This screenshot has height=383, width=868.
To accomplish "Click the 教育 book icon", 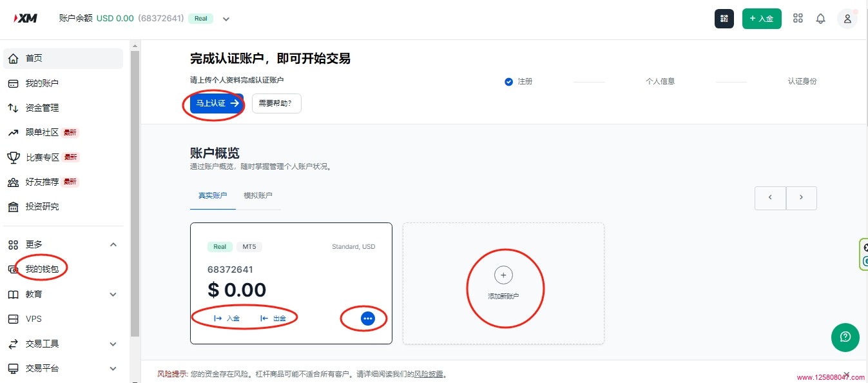I will pos(13,294).
